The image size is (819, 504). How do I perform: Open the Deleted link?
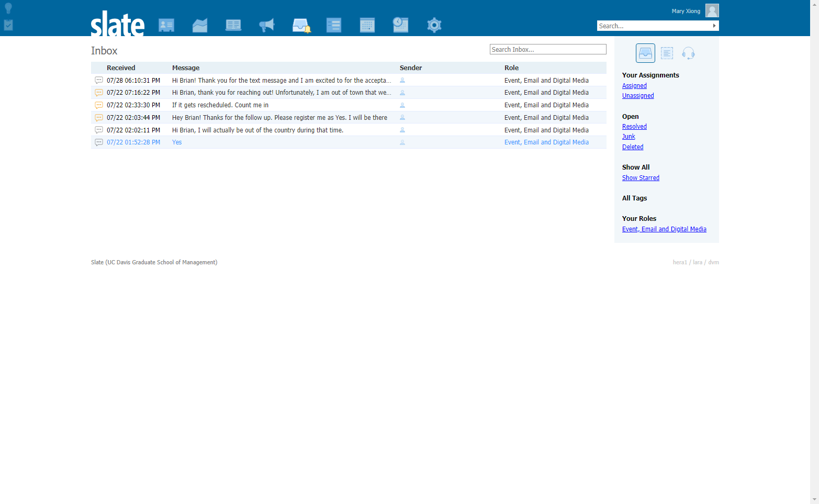pyautogui.click(x=633, y=147)
